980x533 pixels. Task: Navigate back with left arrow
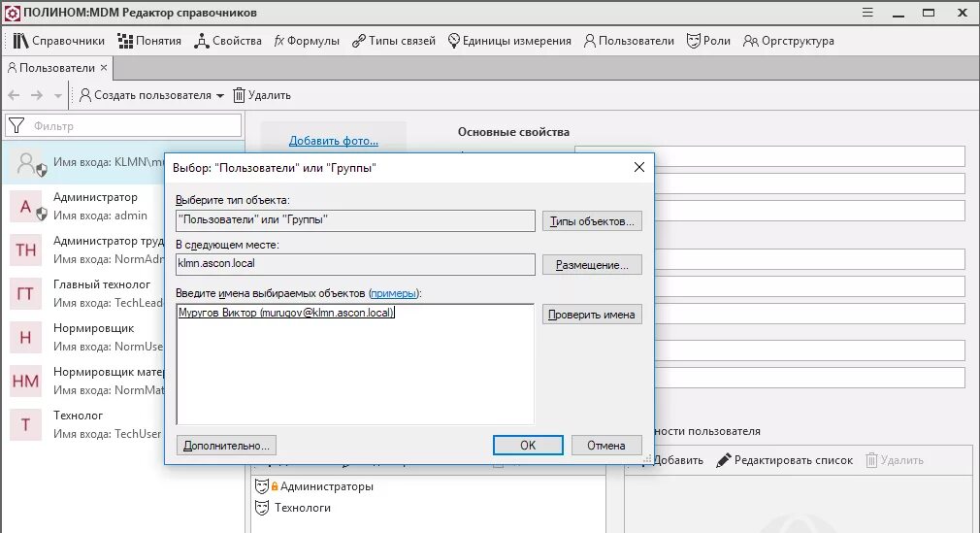coord(14,95)
